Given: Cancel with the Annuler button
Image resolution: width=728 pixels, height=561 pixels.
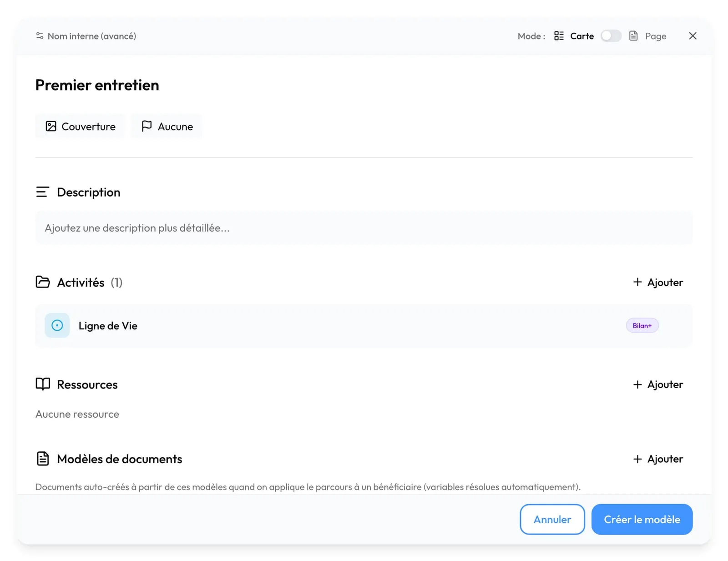Looking at the screenshot, I should (x=552, y=519).
